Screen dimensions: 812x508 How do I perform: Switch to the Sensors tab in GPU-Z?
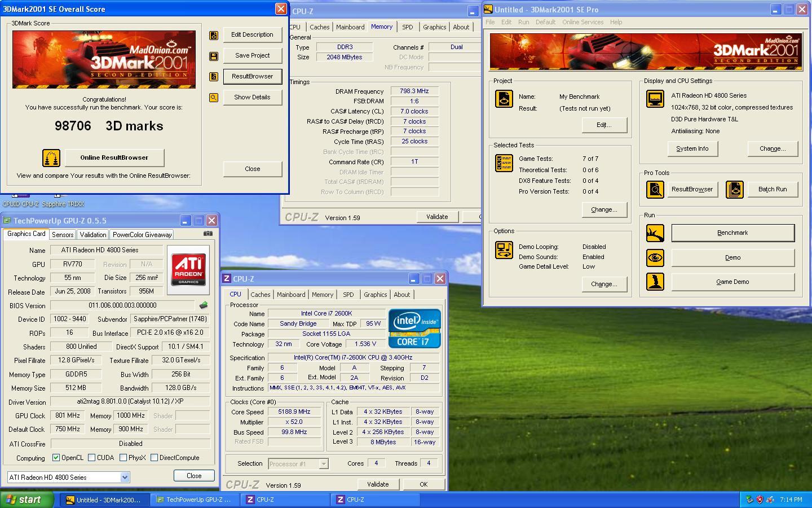(63, 235)
